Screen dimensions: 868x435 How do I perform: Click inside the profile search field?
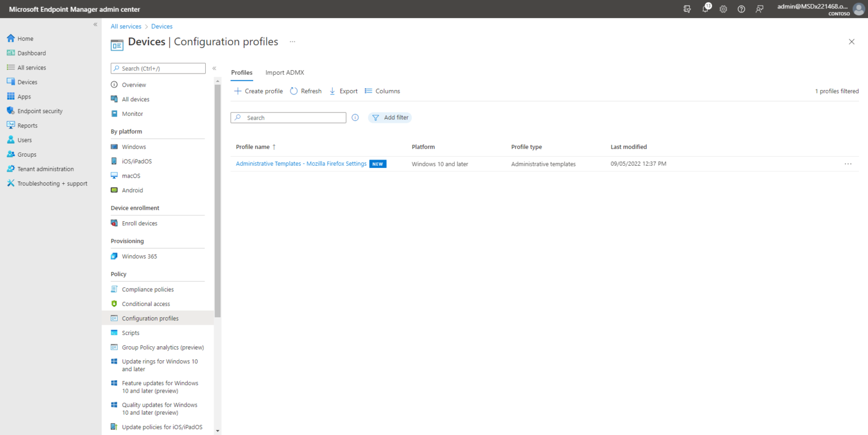[x=294, y=118]
